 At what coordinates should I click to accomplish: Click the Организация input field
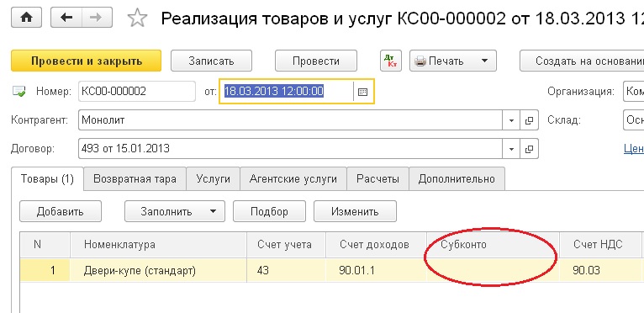click(633, 92)
